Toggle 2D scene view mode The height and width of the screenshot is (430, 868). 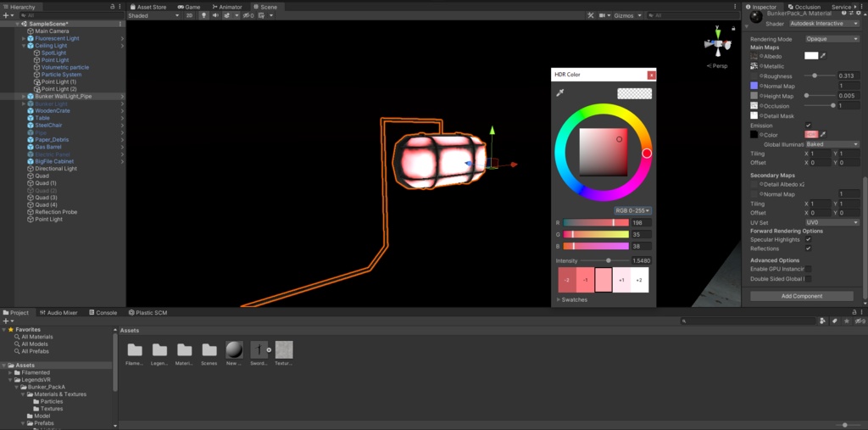point(189,15)
